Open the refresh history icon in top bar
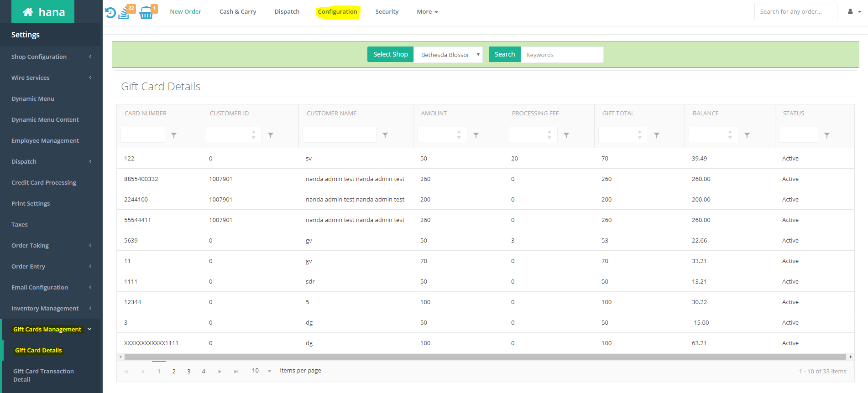This screenshot has height=393, width=868. coord(110,12)
